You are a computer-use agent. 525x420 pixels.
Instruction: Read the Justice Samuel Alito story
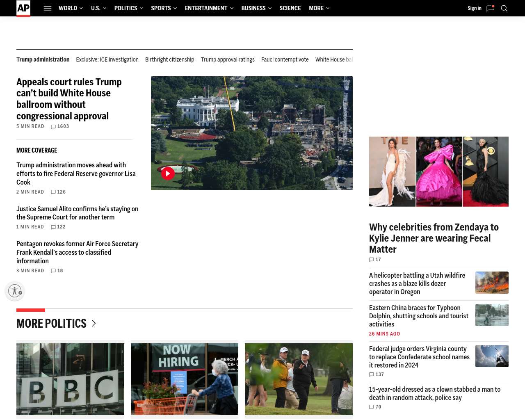coord(78,213)
